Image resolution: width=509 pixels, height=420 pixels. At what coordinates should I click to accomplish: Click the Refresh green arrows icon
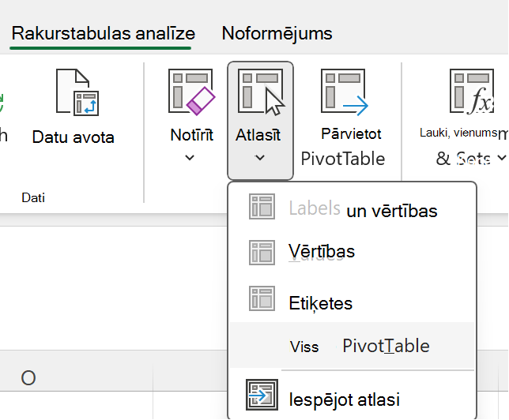pyautogui.click(x=2, y=103)
